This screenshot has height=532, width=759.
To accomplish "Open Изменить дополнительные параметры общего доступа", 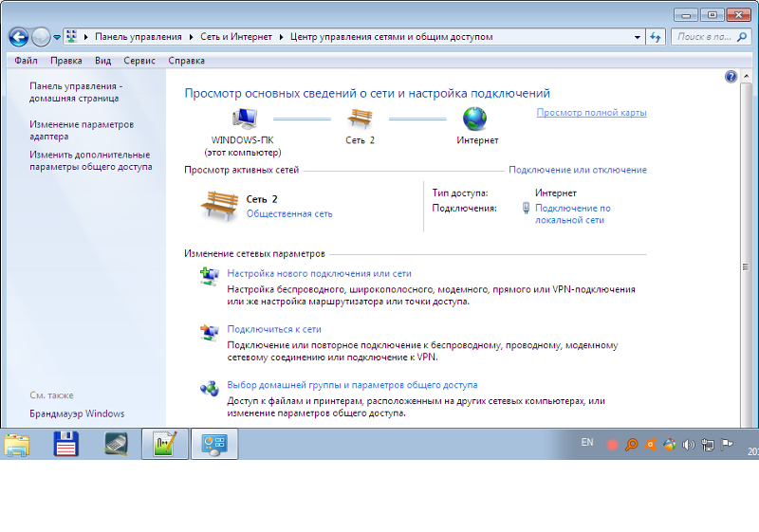I will (x=90, y=160).
